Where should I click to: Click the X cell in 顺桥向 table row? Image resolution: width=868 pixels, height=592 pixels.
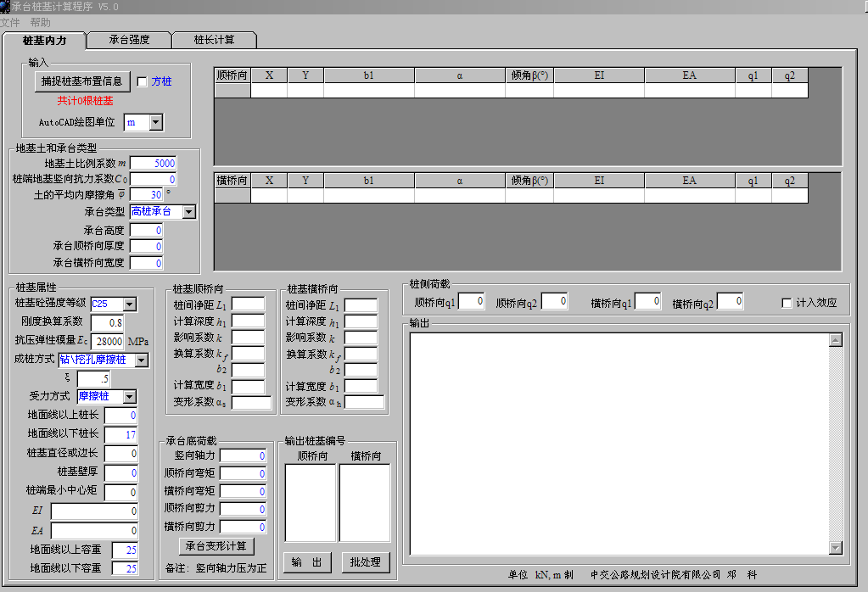(x=269, y=90)
